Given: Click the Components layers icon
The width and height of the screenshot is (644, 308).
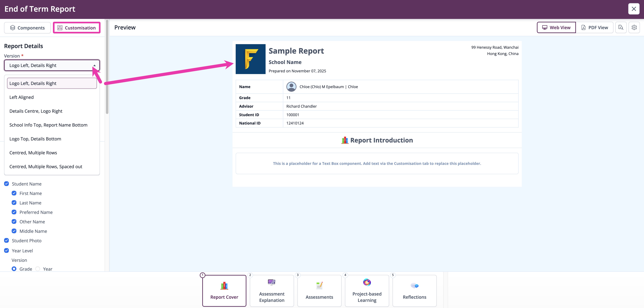Looking at the screenshot, I should click(x=12, y=28).
